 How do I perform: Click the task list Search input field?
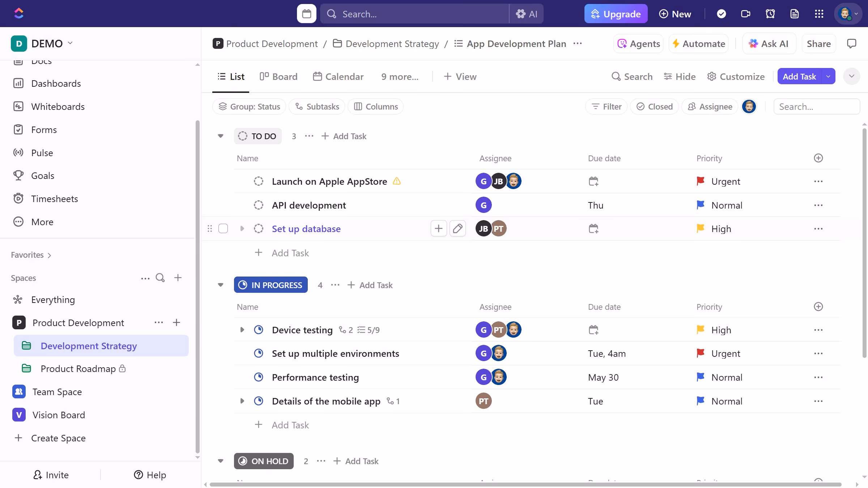817,107
